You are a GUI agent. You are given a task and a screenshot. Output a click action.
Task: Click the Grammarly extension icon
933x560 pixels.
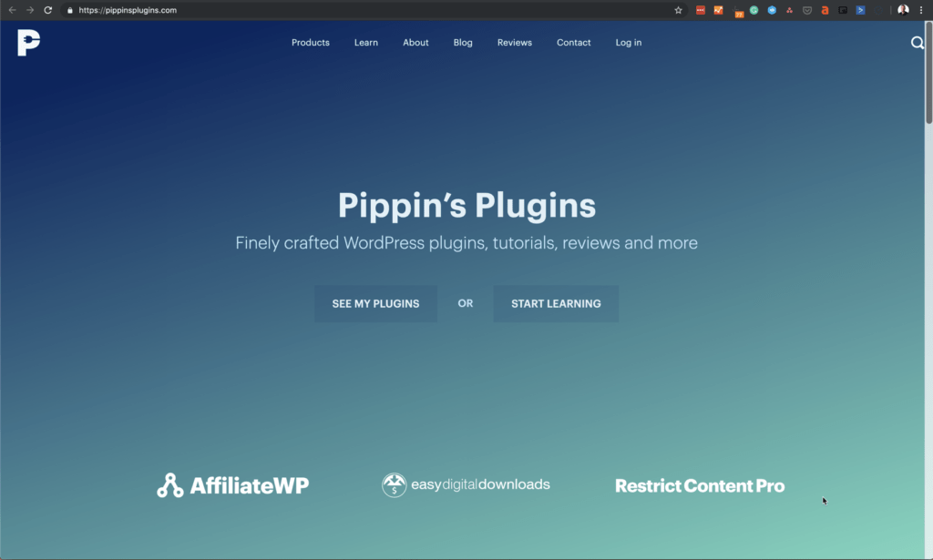(x=754, y=10)
